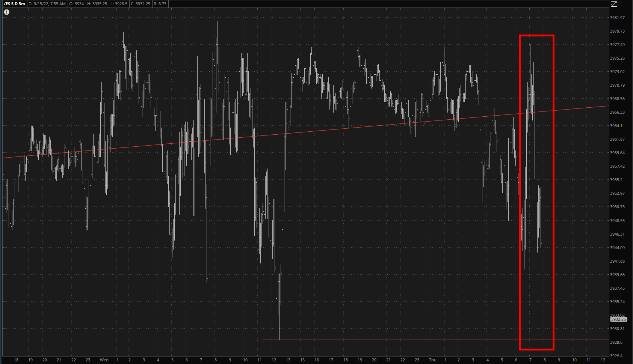Click the High value H: 3935.25
The width and height of the screenshot is (633, 364).
(97, 4)
